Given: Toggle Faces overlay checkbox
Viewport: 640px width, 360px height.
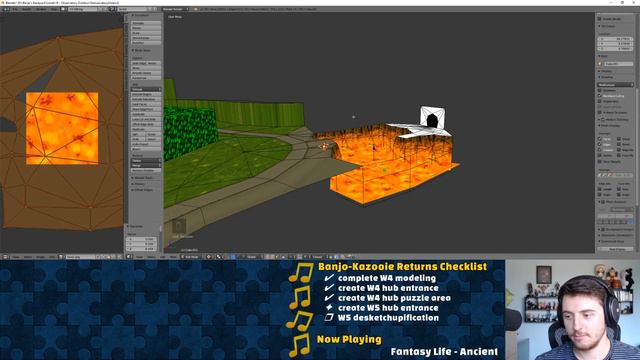Looking at the screenshot, I should (600, 139).
